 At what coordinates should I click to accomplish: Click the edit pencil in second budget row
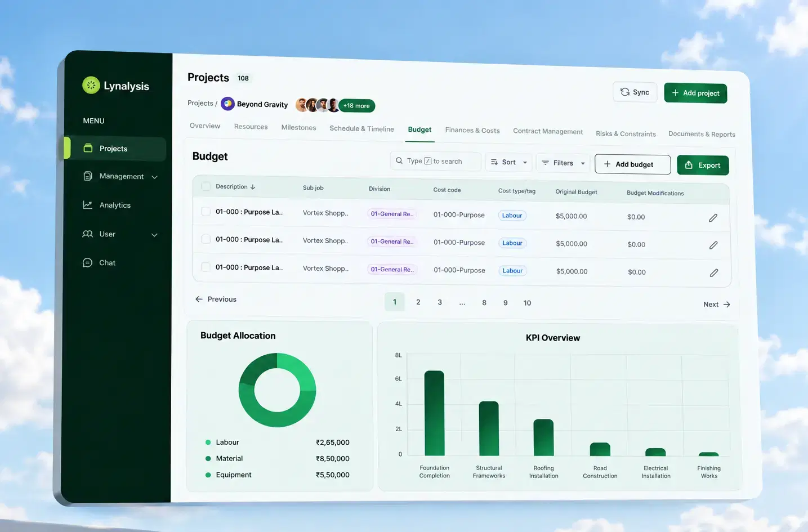713,245
